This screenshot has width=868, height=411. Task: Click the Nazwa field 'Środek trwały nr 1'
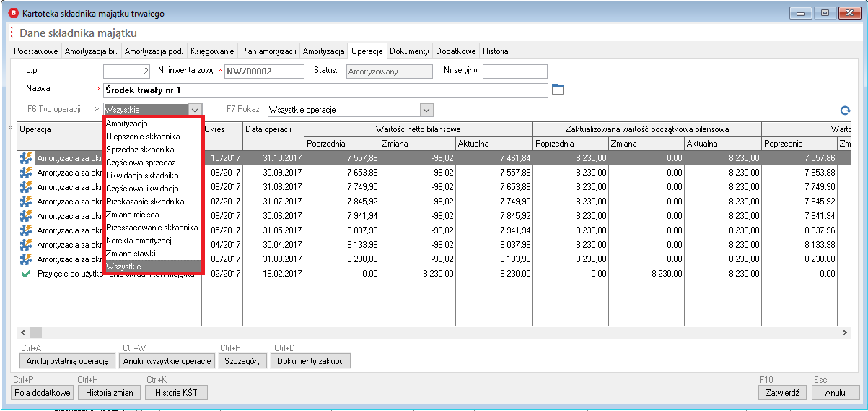tap(325, 90)
